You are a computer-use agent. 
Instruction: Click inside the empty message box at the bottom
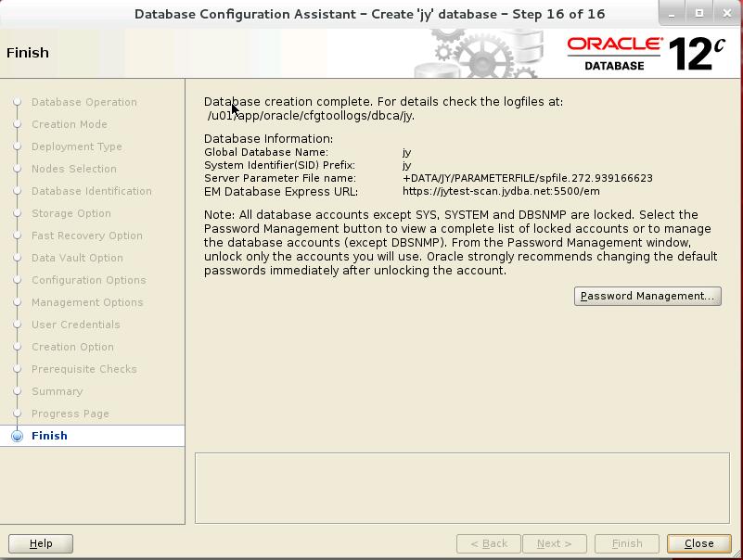click(462, 488)
